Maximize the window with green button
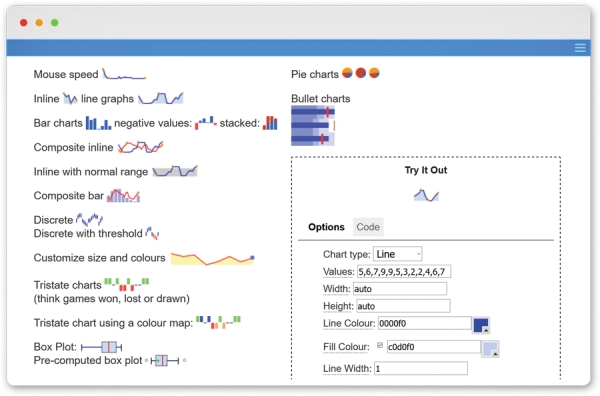The image size is (600, 396). [55, 23]
